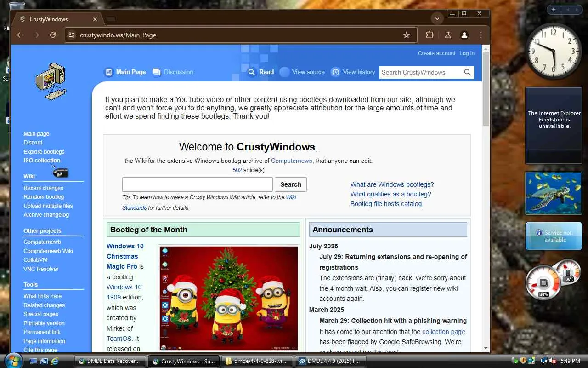Open the VNC Resolver sidebar link
Image resolution: width=588 pixels, height=368 pixels.
[x=41, y=269]
